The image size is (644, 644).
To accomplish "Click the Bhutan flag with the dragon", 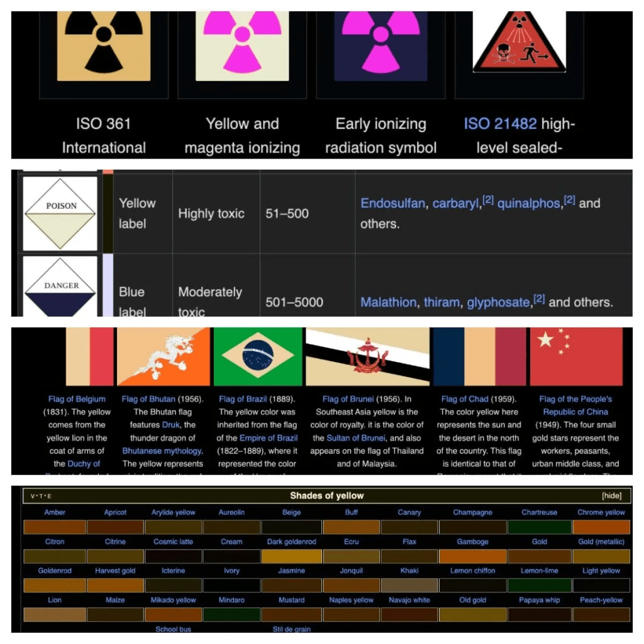I will tap(163, 356).
